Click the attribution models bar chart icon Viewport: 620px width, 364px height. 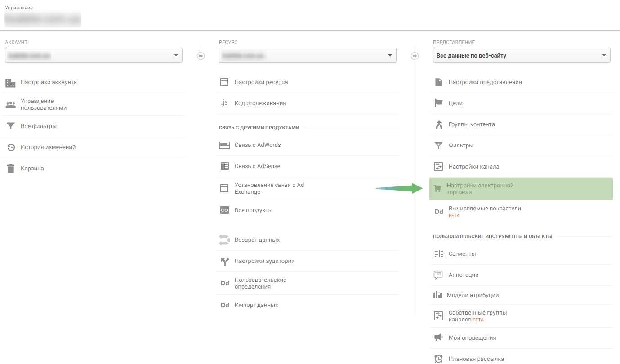437,295
